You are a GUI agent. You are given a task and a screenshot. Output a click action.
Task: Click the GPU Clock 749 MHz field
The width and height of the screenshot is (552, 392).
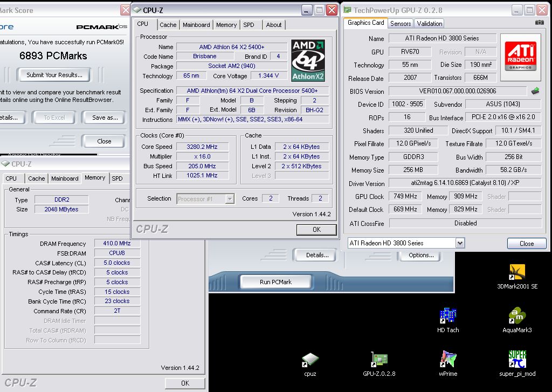click(405, 196)
